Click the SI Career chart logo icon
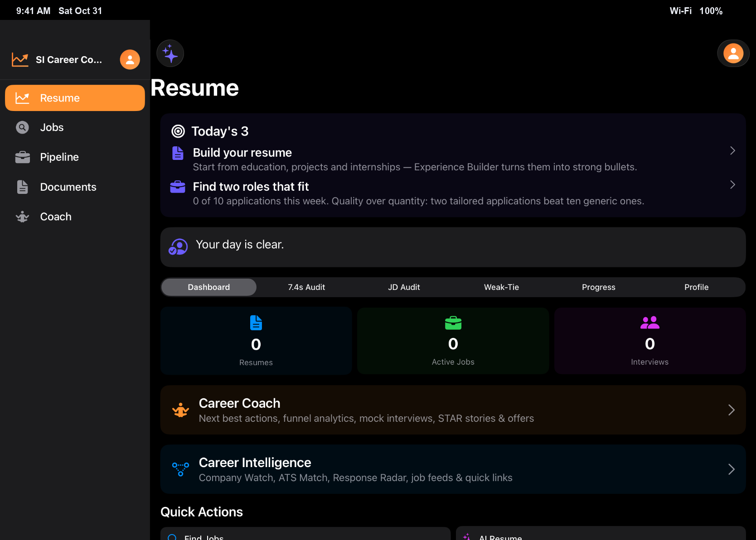This screenshot has height=540, width=756. (x=20, y=59)
